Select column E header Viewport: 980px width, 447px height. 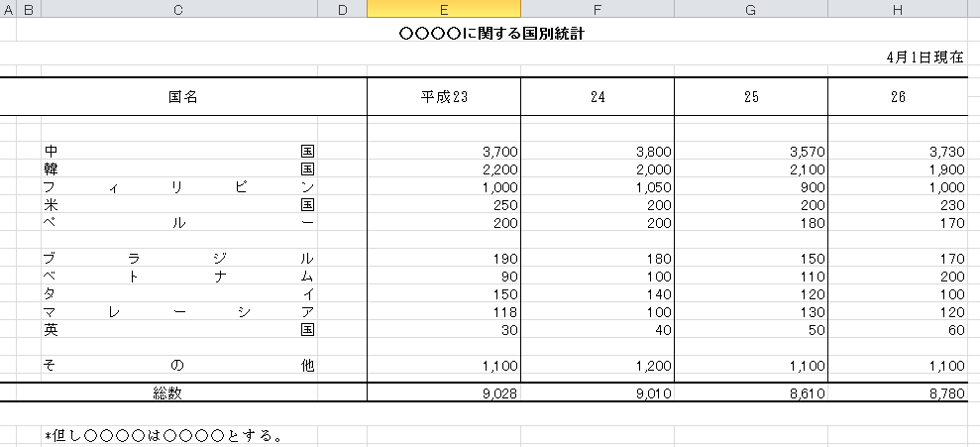coord(443,9)
